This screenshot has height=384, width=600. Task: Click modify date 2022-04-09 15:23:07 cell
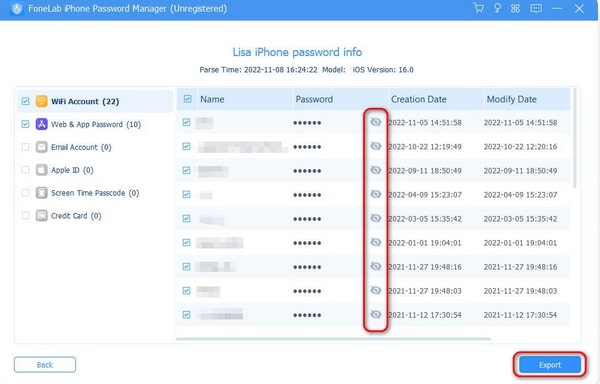pos(520,195)
